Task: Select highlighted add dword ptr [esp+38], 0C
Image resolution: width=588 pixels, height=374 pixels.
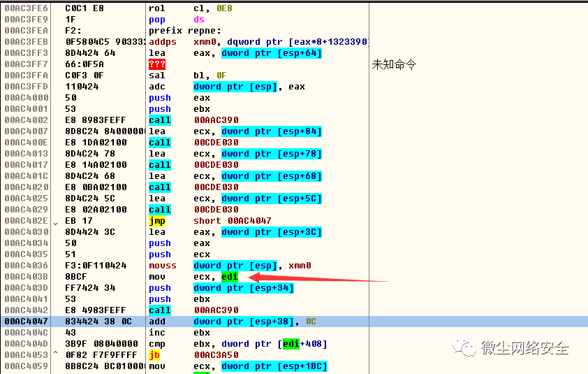Action: [x=233, y=322]
